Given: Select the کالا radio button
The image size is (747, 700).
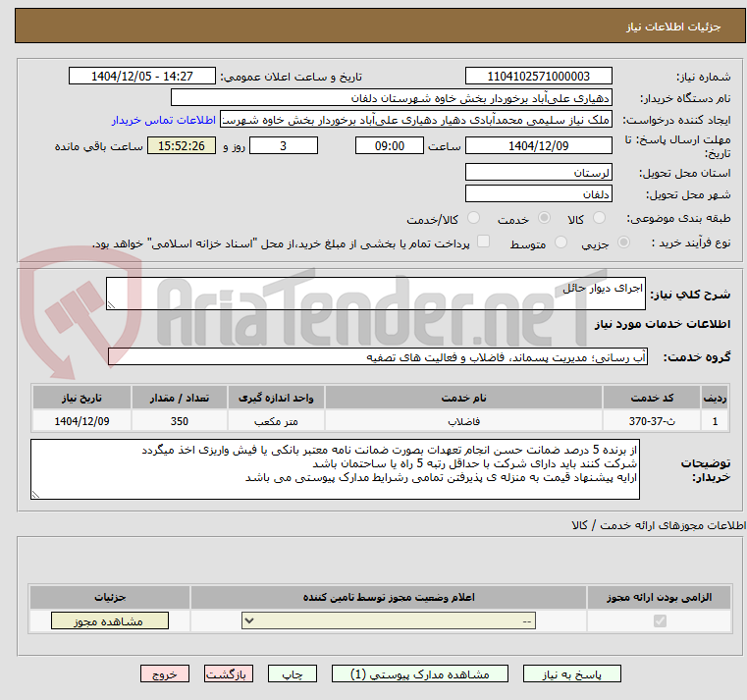Looking at the screenshot, I should 599,218.
